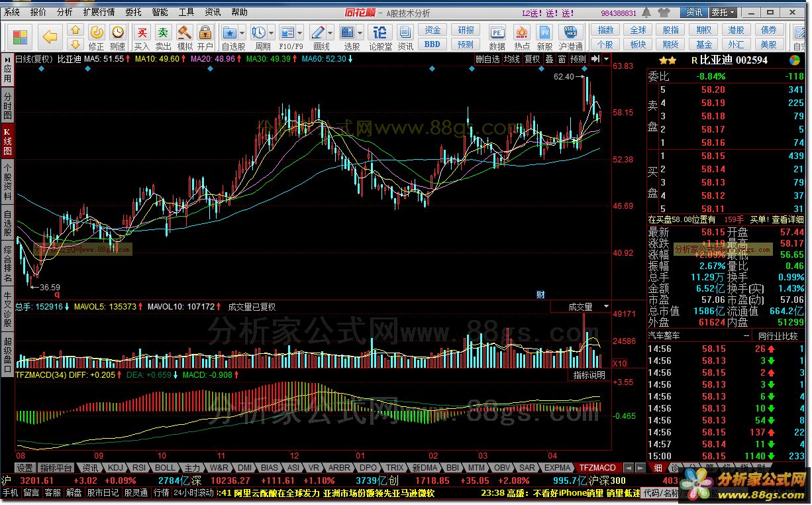Viewport: 812px width, 505px height.
Task: Click the BBD button
Action: [x=432, y=44]
